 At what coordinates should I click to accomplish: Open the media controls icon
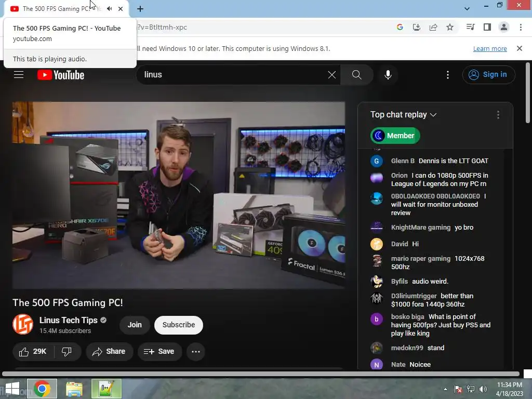coord(470,27)
